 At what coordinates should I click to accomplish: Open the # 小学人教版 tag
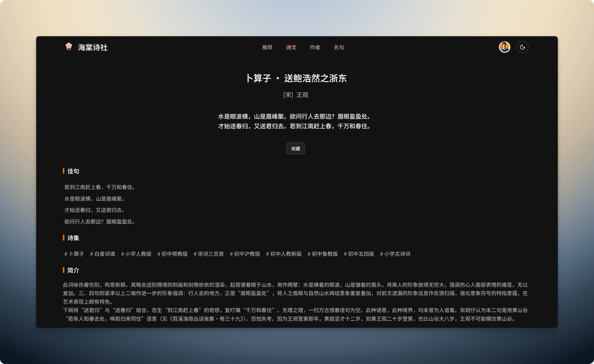pyautogui.click(x=136, y=254)
